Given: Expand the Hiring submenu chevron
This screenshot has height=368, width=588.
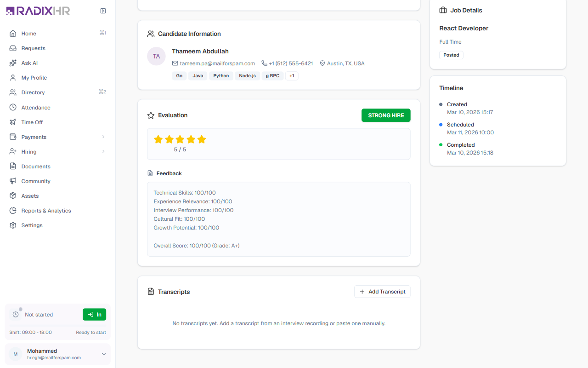Looking at the screenshot, I should (103, 152).
